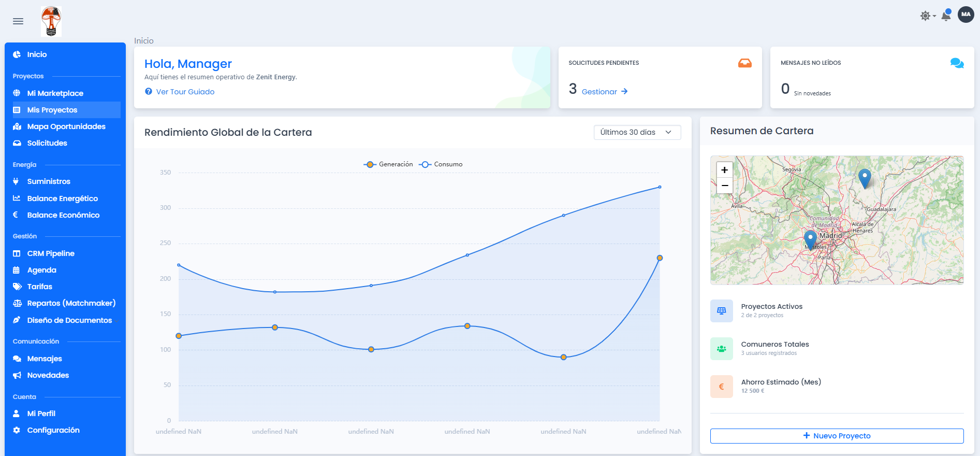The width and height of the screenshot is (980, 456).
Task: Toggle the Consumo series in chart legend
Action: (441, 164)
